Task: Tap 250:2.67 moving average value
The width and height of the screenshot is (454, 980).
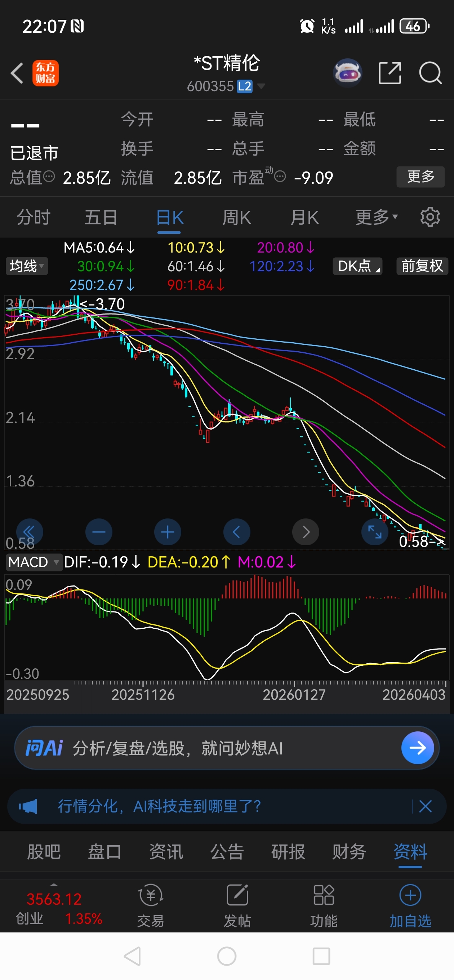Action: coord(102,285)
